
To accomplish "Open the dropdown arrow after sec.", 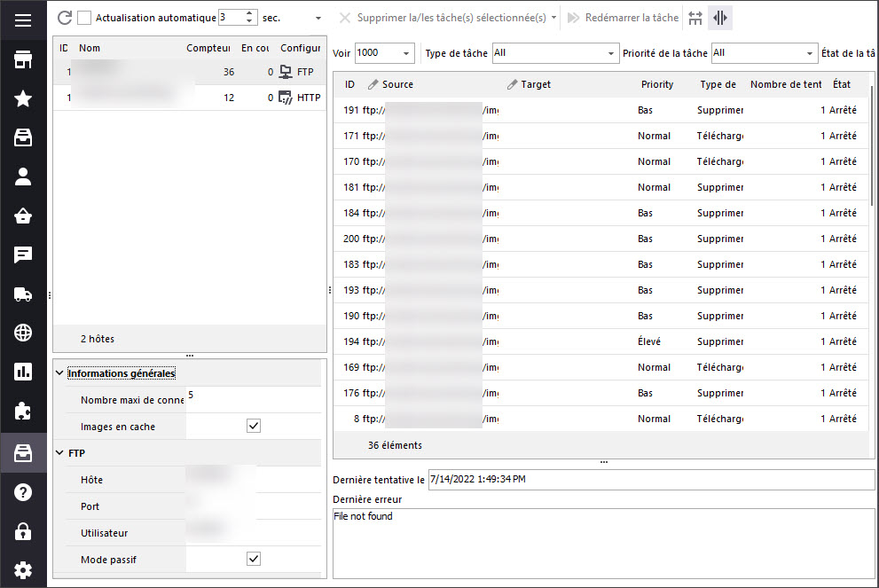I will point(318,19).
